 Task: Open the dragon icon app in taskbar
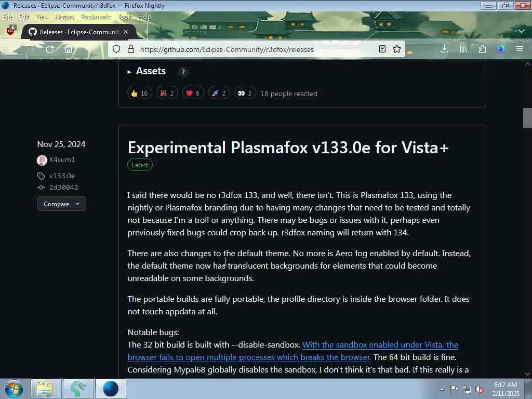tap(78, 389)
